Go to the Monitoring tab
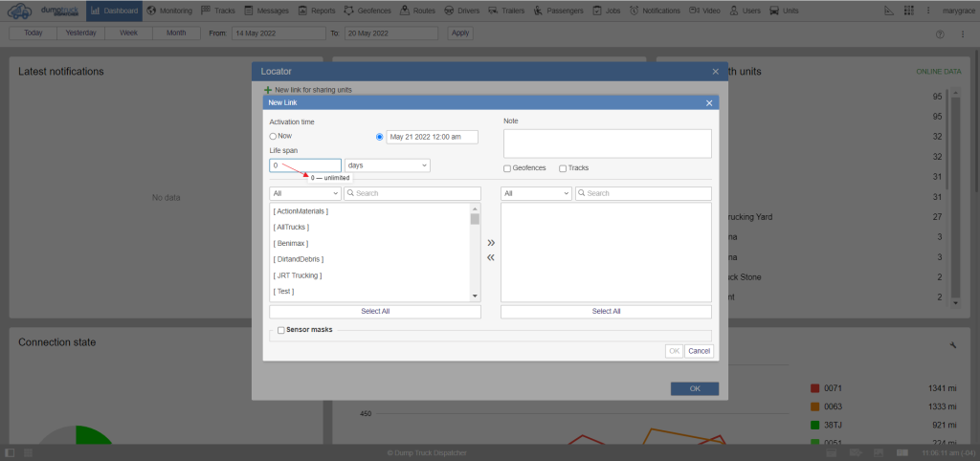The image size is (980, 461). (169, 11)
